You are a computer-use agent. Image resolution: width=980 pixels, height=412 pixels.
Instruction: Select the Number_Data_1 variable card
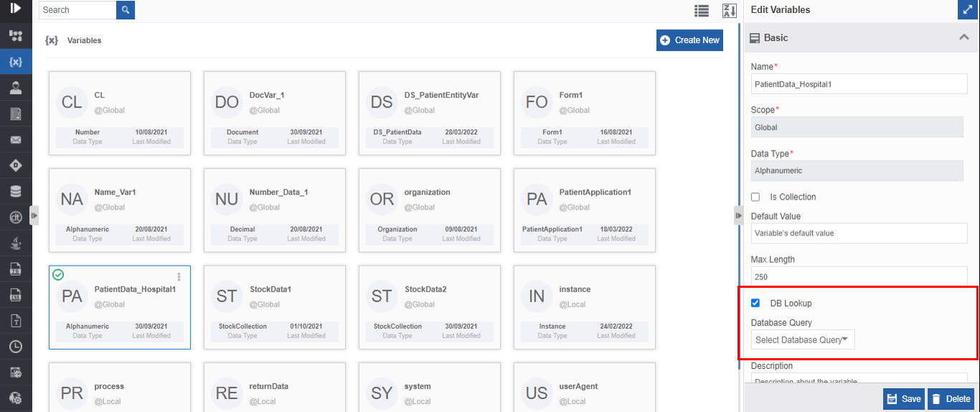[275, 210]
